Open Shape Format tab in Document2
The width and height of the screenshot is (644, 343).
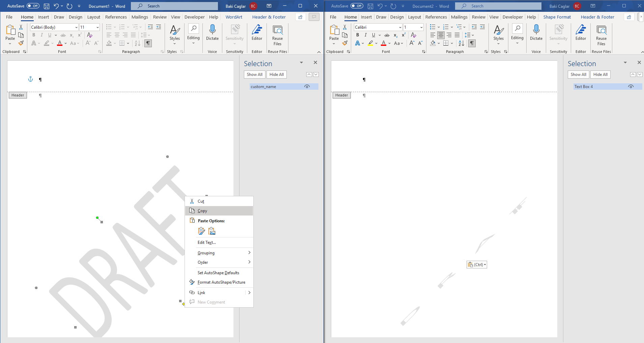pos(557,17)
